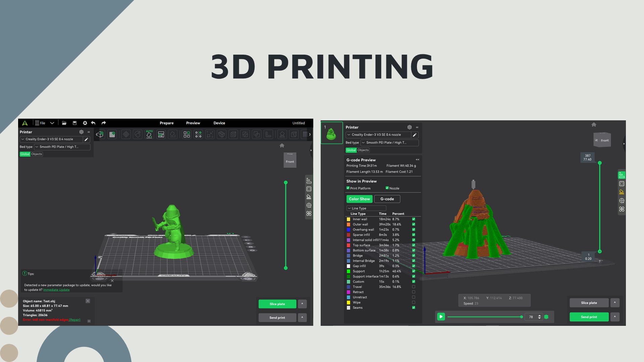Expand options beside Send print in right window

(615, 317)
